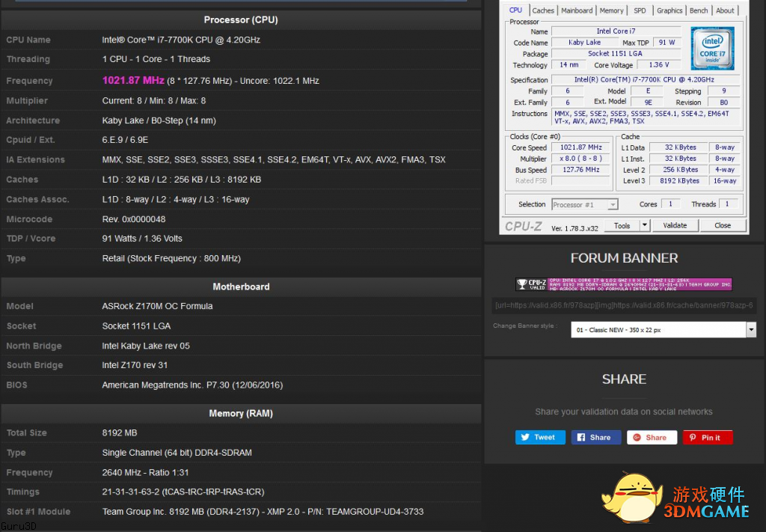Image resolution: width=766 pixels, height=532 pixels.
Task: Switch to the CPU tab in CPU-Z
Action: tap(515, 10)
